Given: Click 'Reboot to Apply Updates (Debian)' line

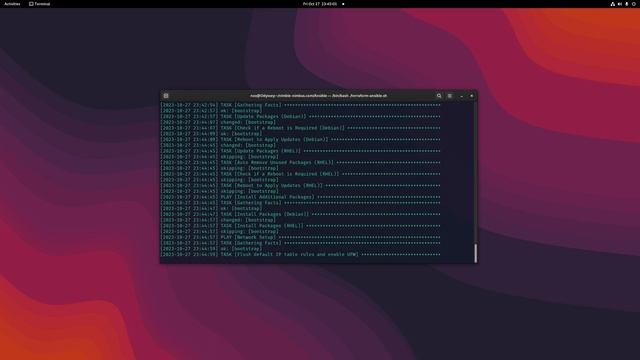Looking at the screenshot, I should 300,139.
